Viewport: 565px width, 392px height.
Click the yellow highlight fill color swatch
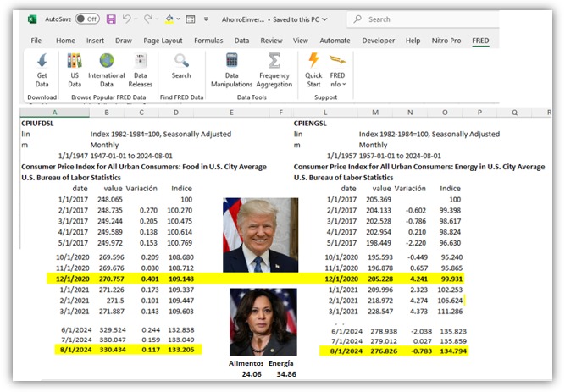click(169, 19)
